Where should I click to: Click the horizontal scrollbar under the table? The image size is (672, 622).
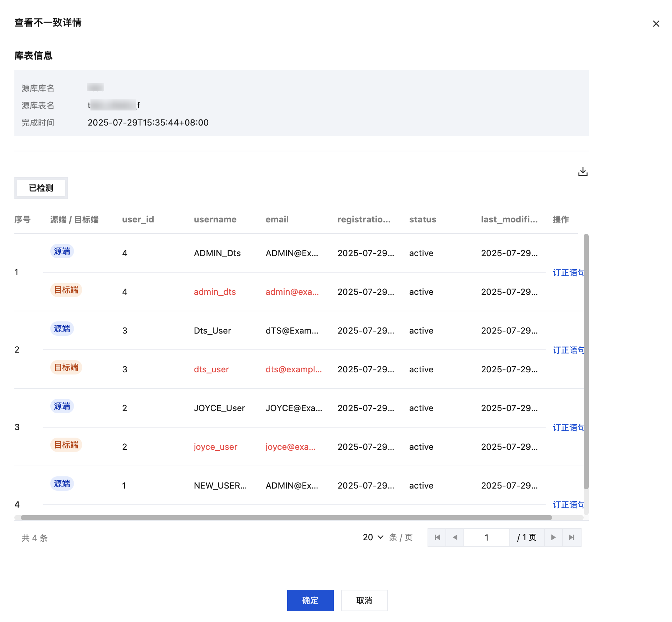pos(286,518)
